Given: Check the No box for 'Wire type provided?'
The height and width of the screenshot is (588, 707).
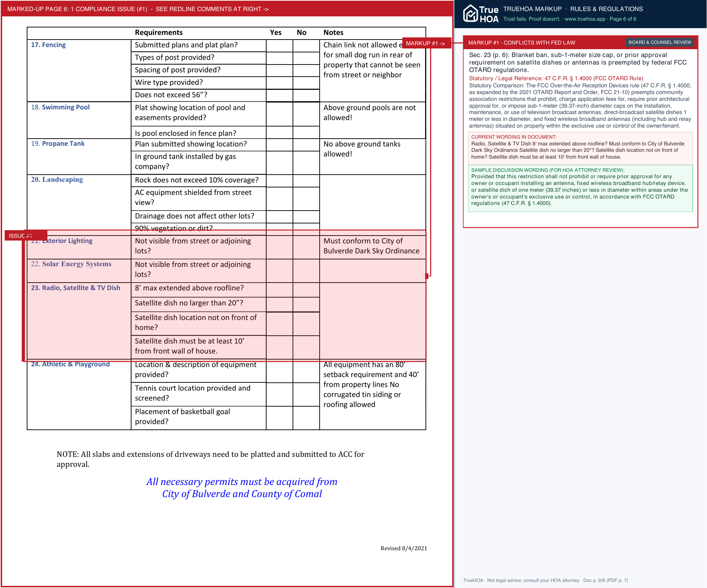Looking at the screenshot, I should coord(306,83).
